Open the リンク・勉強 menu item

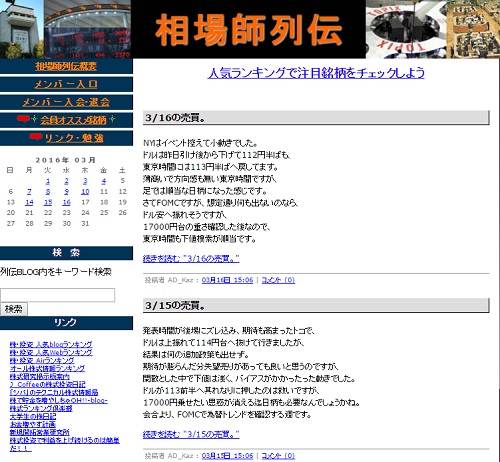click(x=74, y=138)
